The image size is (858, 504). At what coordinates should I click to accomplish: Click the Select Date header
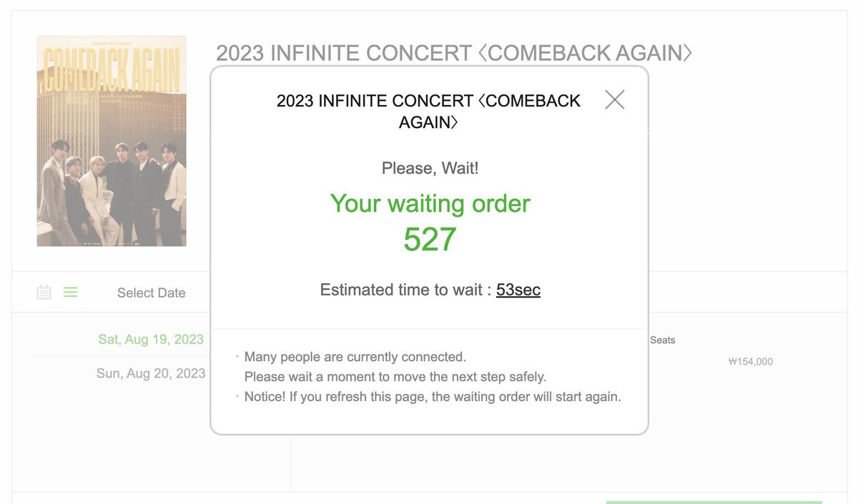point(151,292)
